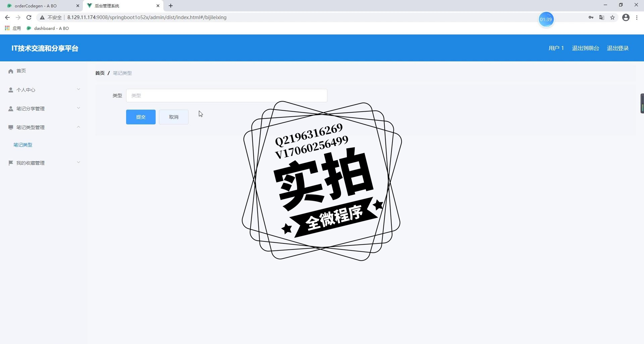Screen dimensions: 644x344
Task: Click the 应用 label in bookmarks bar
Action: (x=17, y=28)
